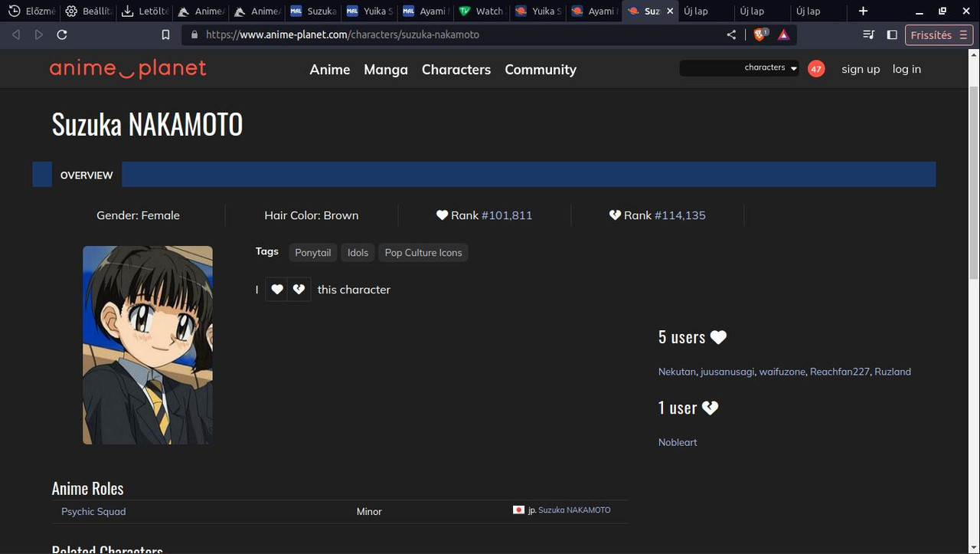
Task: Click the log in link
Action: (x=906, y=69)
